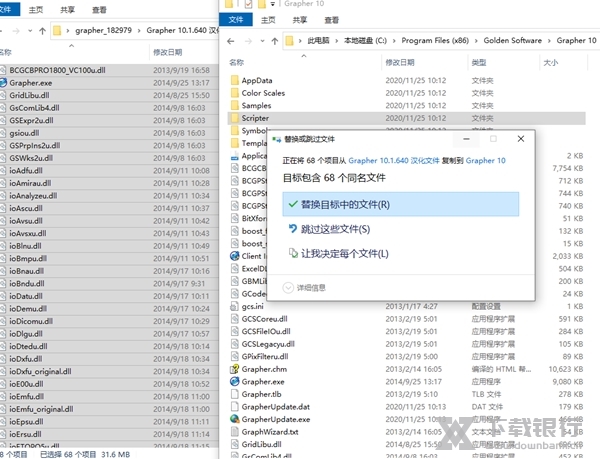Open the 查看 tab in left window
Viewport: 600px width, 459px height.
(99, 10)
